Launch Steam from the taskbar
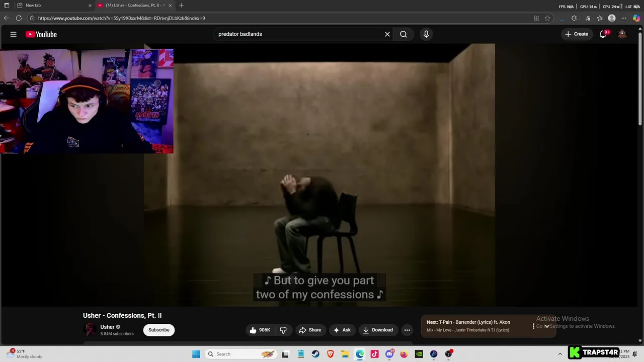Viewport: 644px width, 362px height. pos(315,354)
